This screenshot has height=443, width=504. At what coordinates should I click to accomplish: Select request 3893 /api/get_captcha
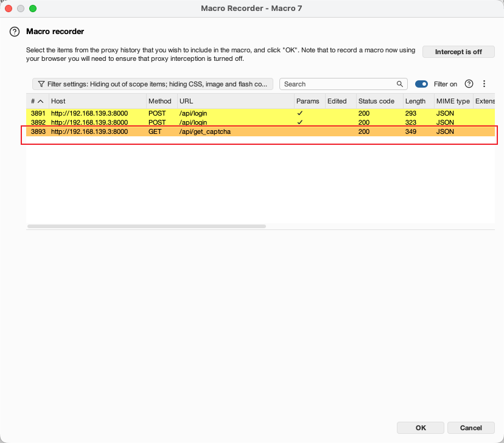tap(261, 131)
